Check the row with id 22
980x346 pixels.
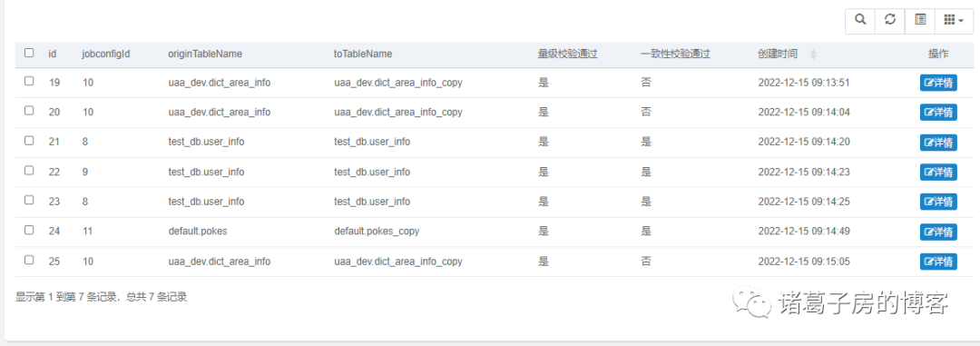click(x=29, y=170)
